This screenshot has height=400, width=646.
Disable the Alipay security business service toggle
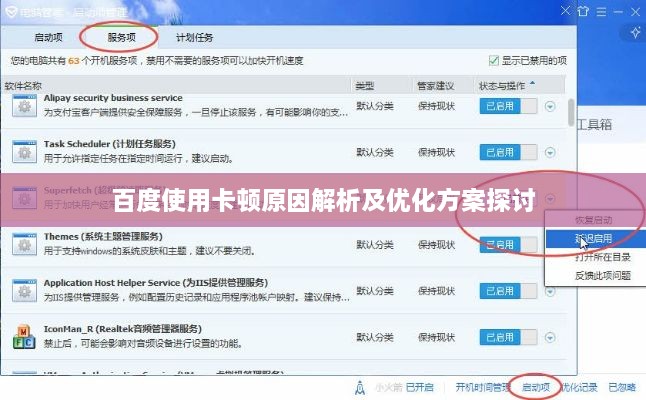[x=508, y=106]
